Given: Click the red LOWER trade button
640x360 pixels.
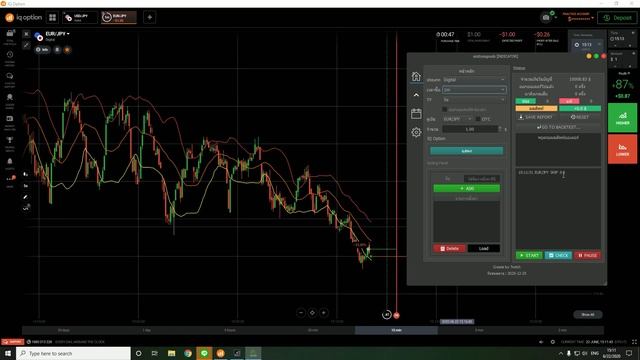Looking at the screenshot, I should pyautogui.click(x=622, y=149).
